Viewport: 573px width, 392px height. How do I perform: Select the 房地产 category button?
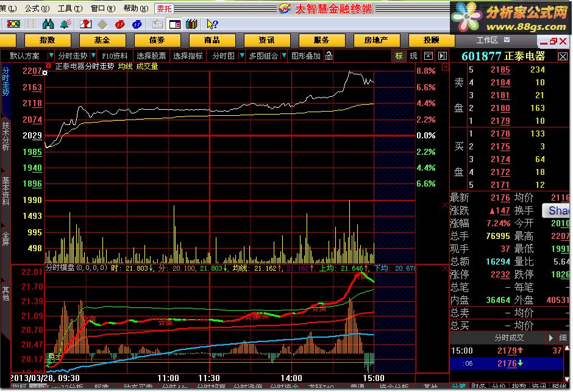(x=376, y=40)
